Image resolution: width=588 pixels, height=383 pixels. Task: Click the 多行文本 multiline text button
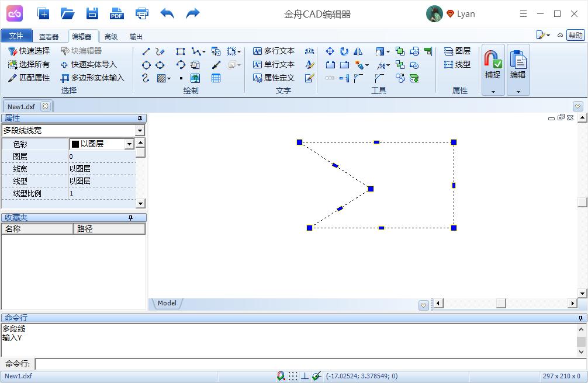tap(275, 51)
